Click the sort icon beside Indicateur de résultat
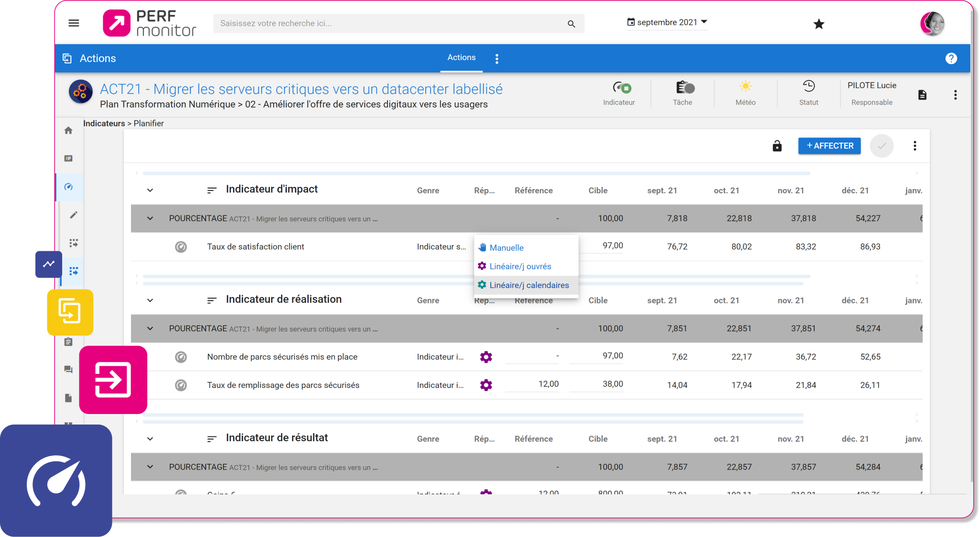 click(212, 439)
